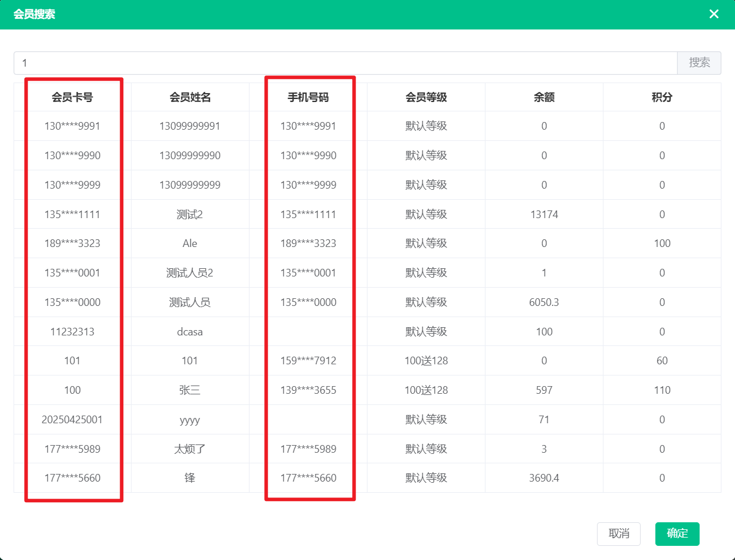
Task: Click the points value 110
Action: pyautogui.click(x=662, y=390)
